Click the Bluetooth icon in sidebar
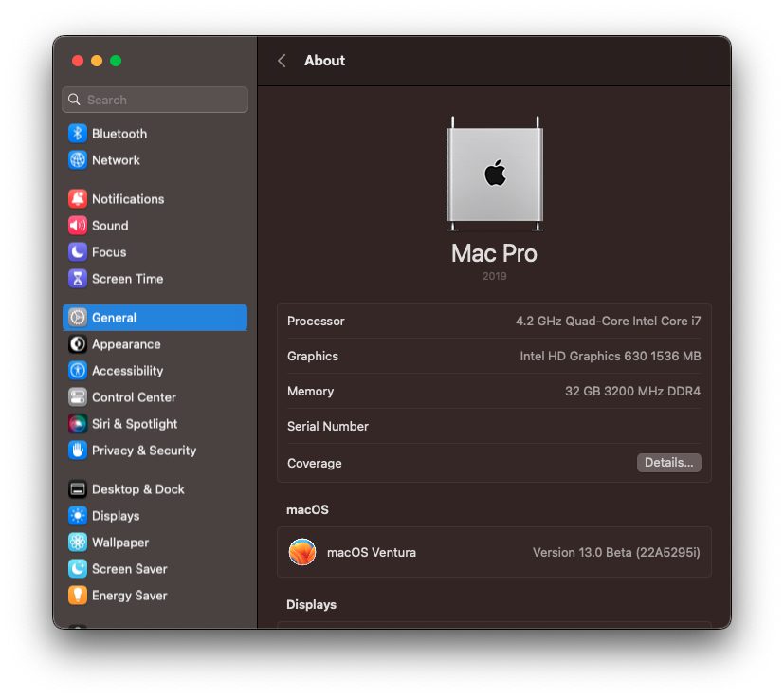The image size is (784, 699). (78, 133)
